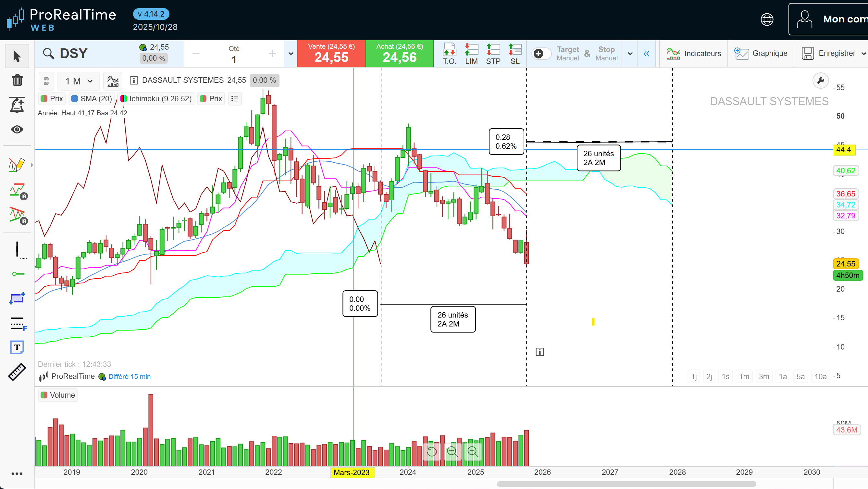Open the Indicateurs menu

(693, 54)
